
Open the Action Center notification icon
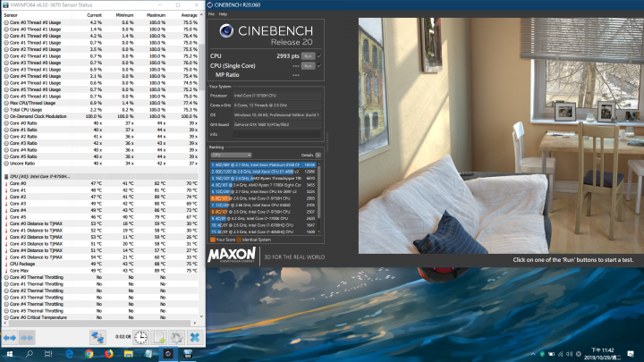pos(631,354)
